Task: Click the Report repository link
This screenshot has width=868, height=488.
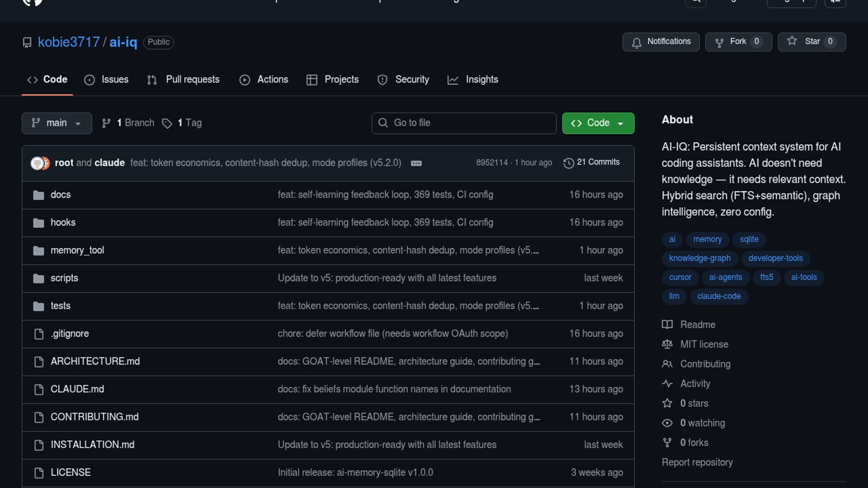Action: tap(697, 462)
